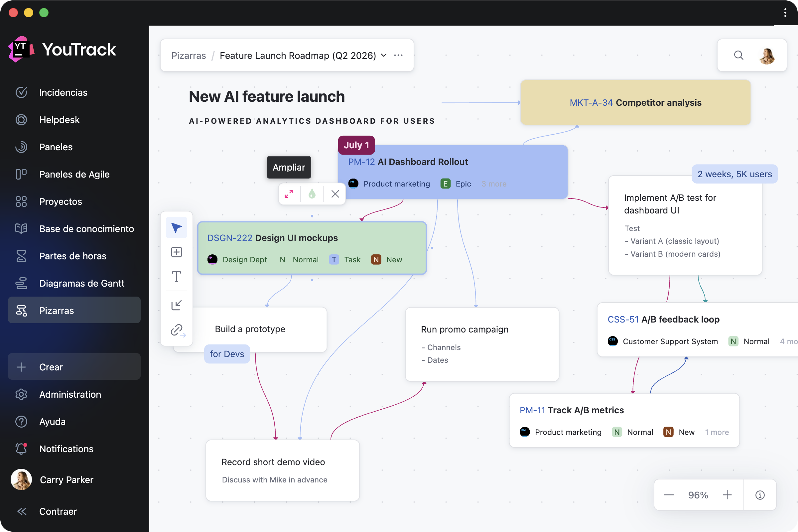Select the arrow pointer tool

(x=176, y=227)
